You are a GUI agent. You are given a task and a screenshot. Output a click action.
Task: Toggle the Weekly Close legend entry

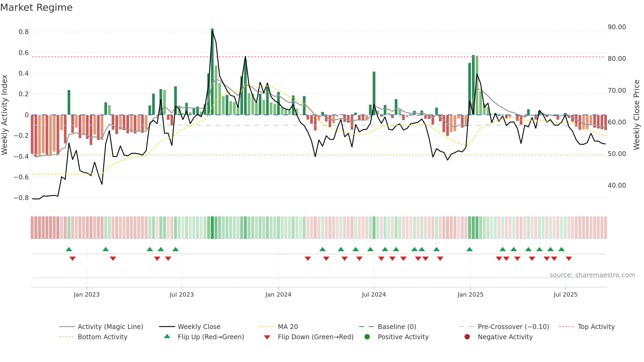click(x=190, y=327)
